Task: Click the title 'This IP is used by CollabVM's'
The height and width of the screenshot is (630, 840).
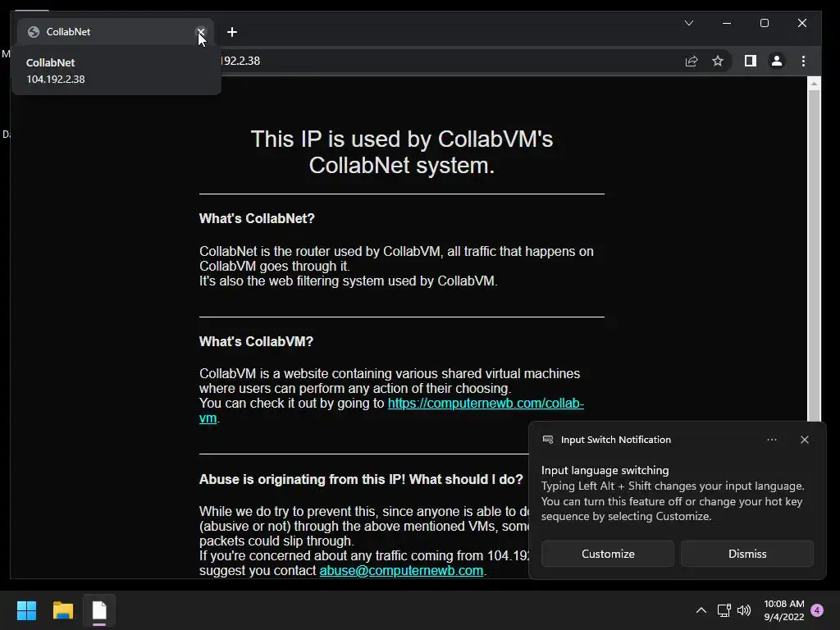Action: tap(402, 139)
